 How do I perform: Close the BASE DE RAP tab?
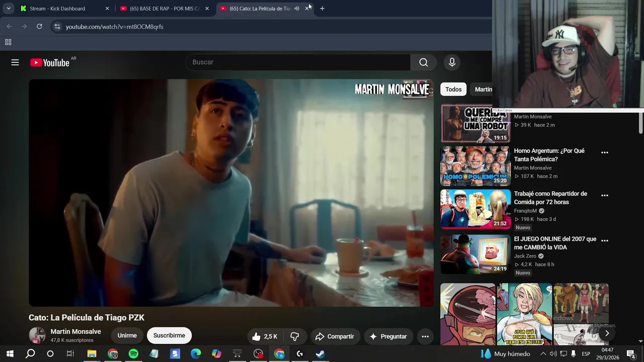[207, 9]
